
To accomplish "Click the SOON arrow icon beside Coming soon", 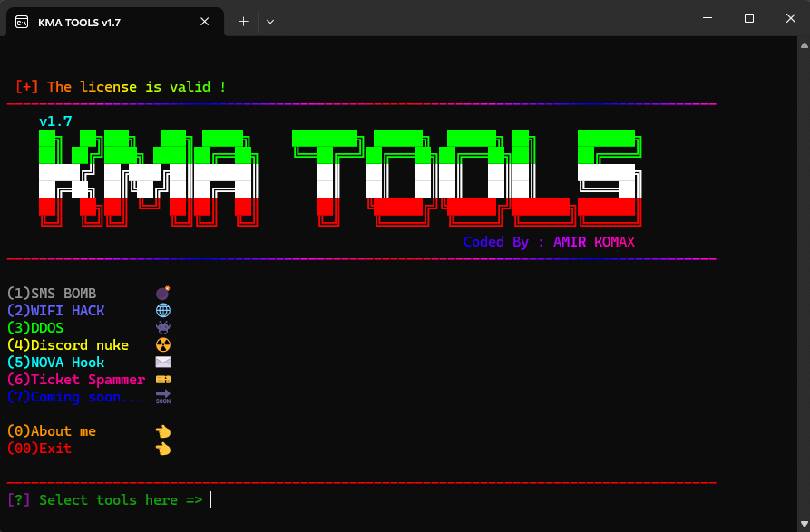I will (x=163, y=396).
